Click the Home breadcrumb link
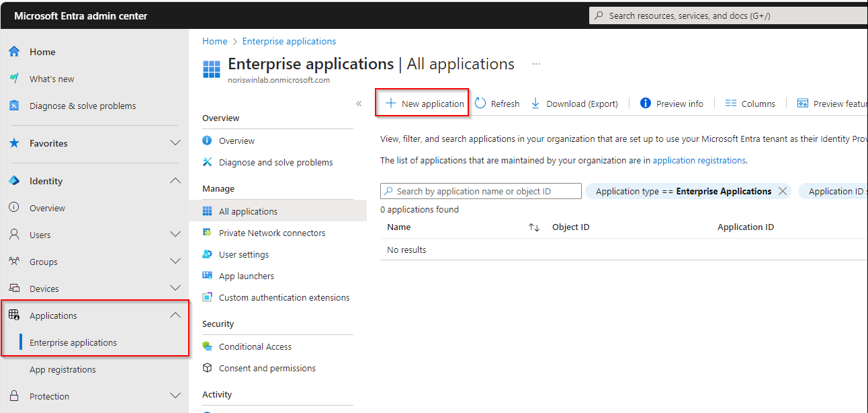The image size is (868, 413). click(215, 41)
